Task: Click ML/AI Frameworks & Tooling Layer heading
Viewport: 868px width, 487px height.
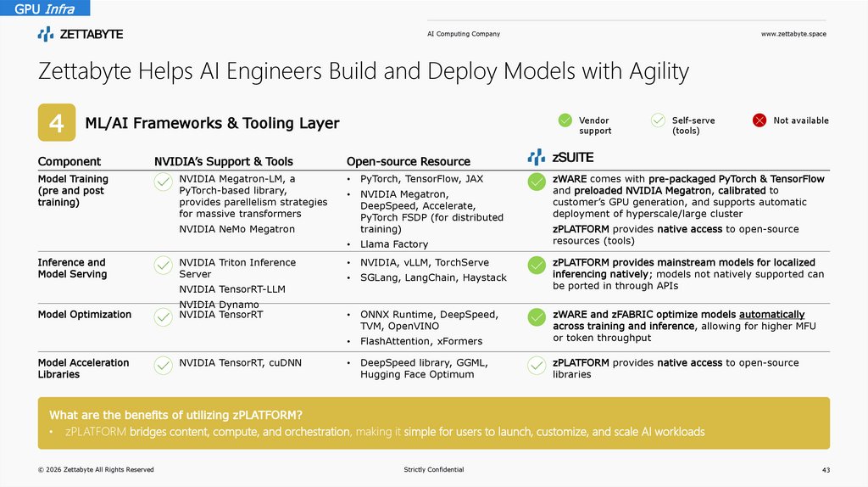Action: coord(212,123)
